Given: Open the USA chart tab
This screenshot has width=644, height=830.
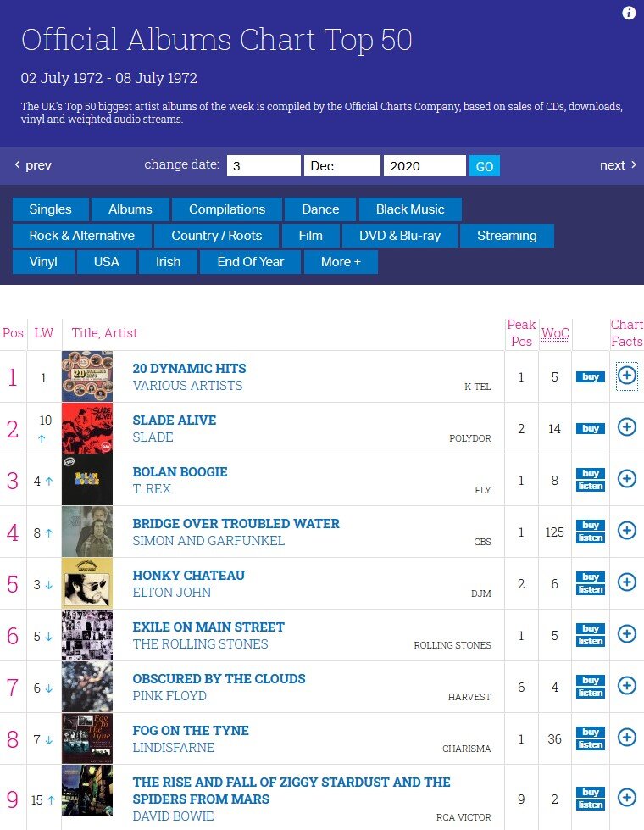Looking at the screenshot, I should click(107, 262).
